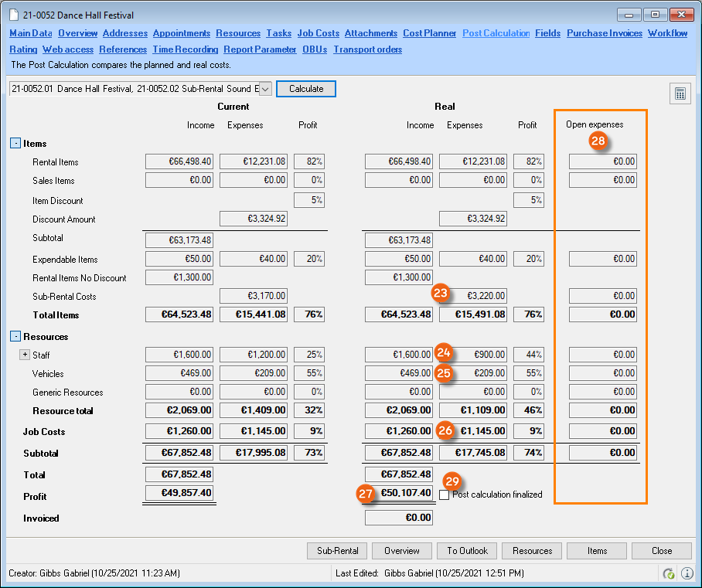Collapse the Resources section
The image size is (702, 588).
(x=15, y=337)
